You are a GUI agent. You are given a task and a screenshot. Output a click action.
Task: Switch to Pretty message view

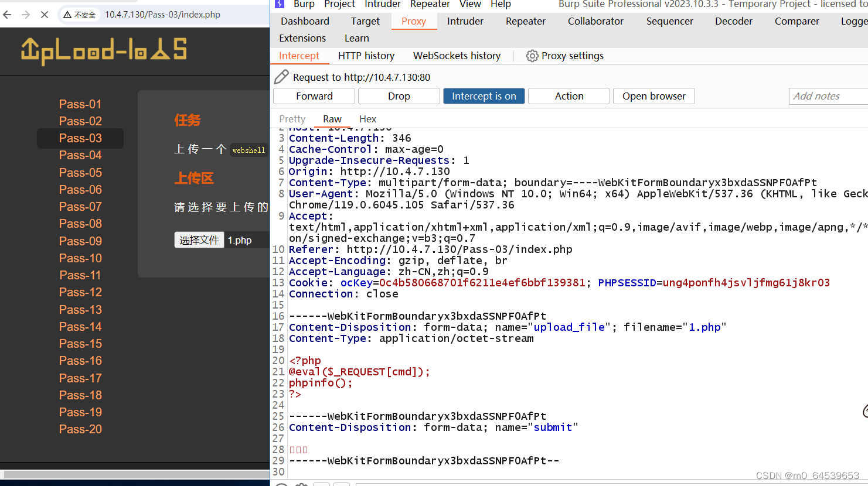point(292,119)
